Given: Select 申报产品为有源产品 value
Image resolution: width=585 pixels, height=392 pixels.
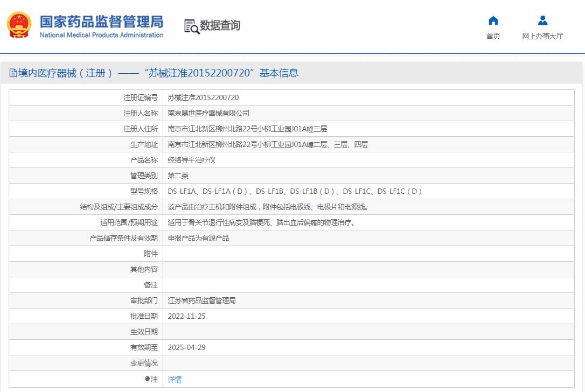Looking at the screenshot, I should coord(198,239).
